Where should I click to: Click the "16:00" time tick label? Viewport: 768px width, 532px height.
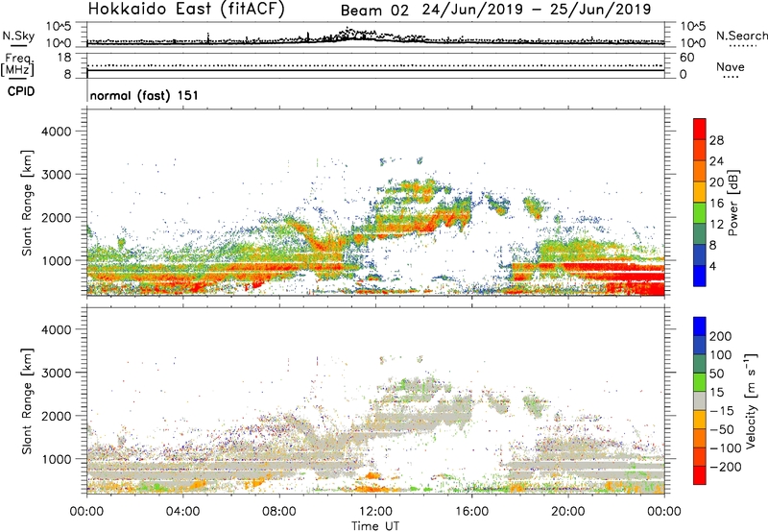click(471, 512)
